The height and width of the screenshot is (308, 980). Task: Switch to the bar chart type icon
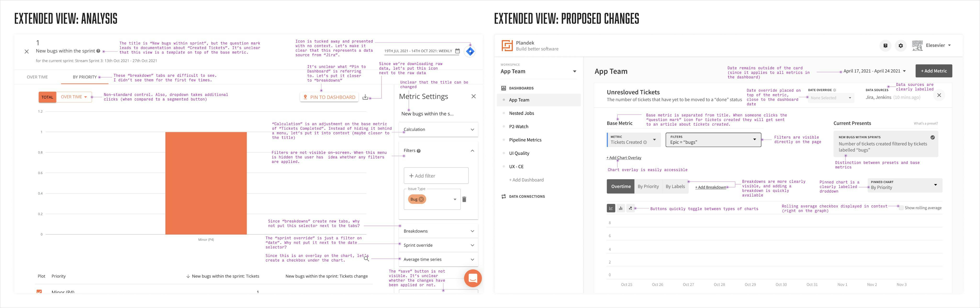[621, 208]
